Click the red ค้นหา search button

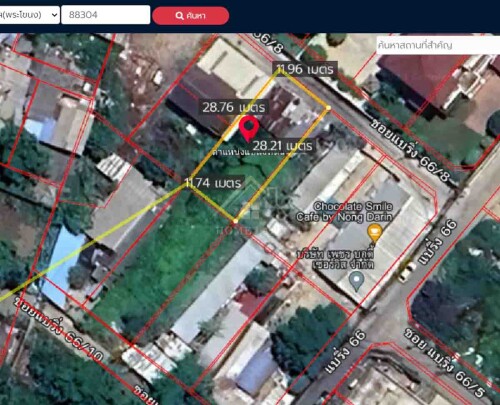(x=191, y=16)
